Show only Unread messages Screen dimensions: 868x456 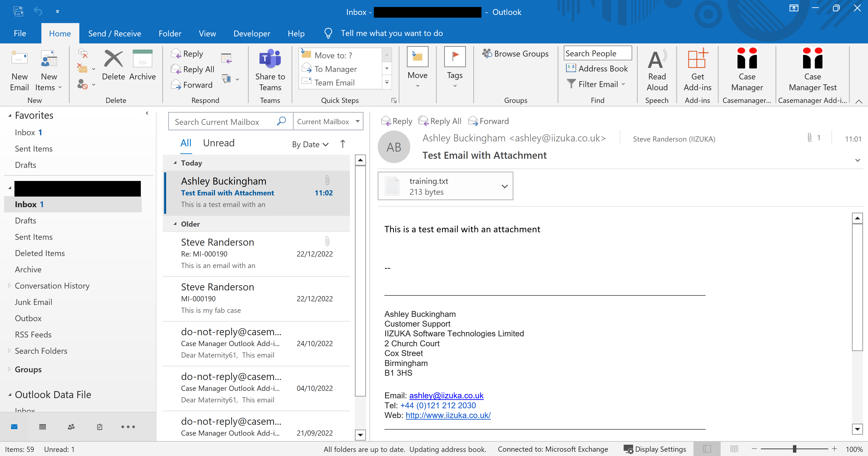tap(219, 143)
